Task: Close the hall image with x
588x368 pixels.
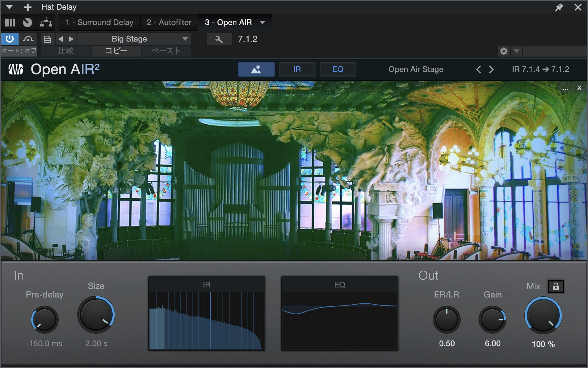Action: [579, 88]
